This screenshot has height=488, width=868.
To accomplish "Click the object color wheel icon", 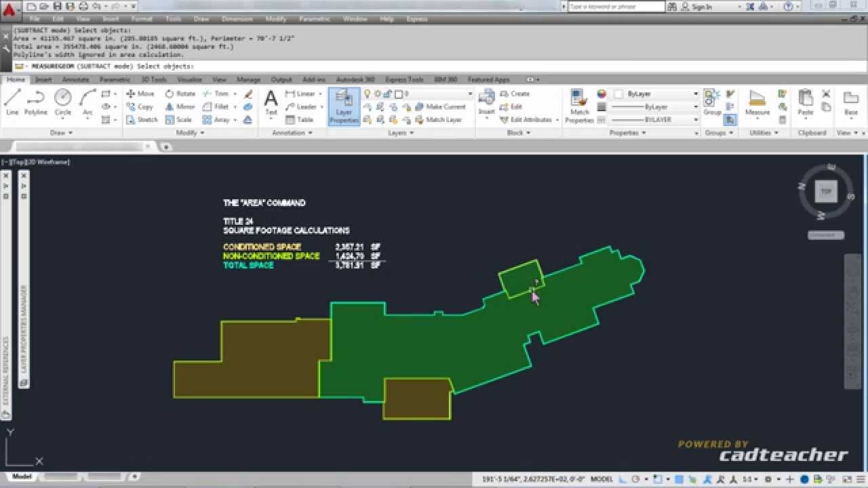I will [601, 94].
